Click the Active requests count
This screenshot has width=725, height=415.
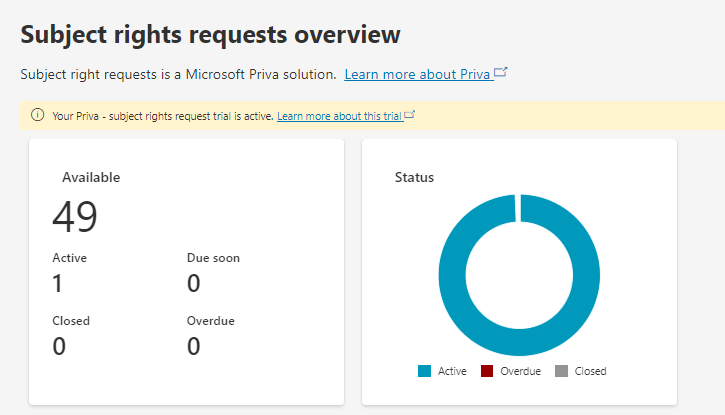coord(58,283)
